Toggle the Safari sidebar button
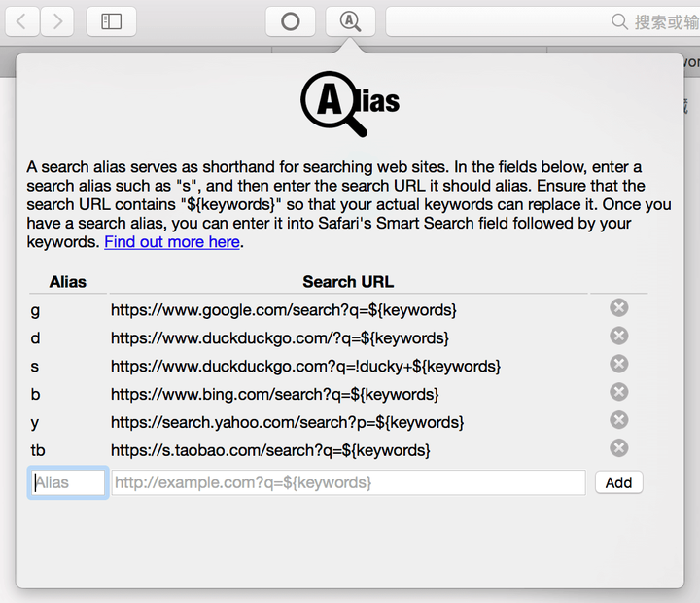This screenshot has height=603, width=700. [x=111, y=21]
